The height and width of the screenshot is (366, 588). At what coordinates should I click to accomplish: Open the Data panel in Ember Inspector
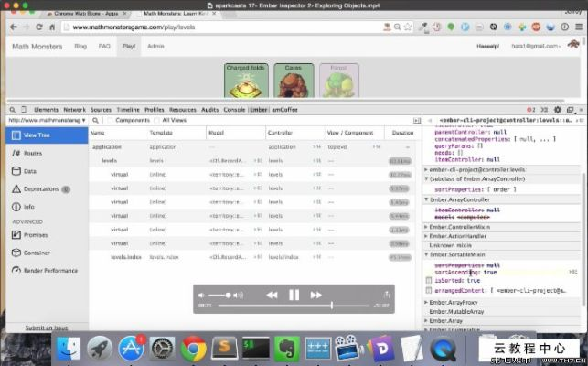click(47, 171)
